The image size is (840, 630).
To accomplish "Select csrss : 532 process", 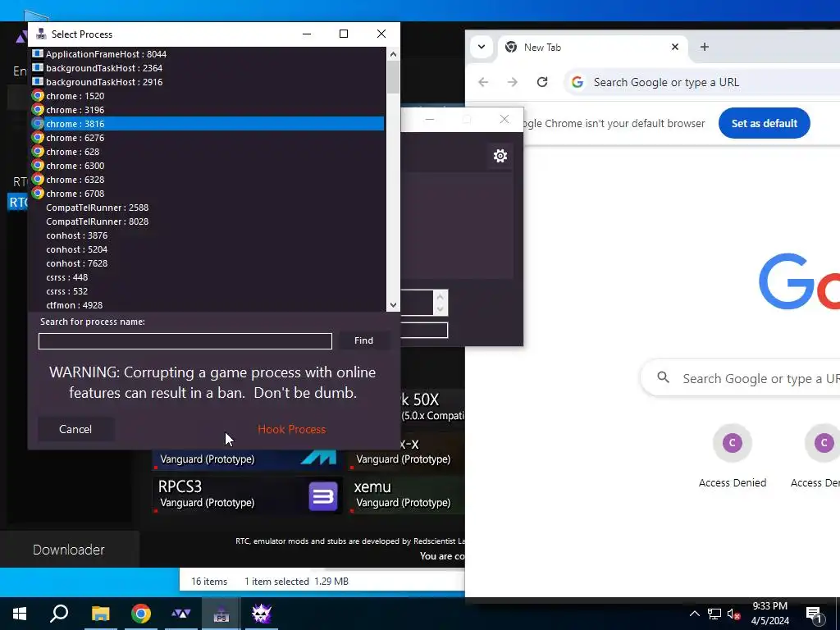I will click(208, 291).
